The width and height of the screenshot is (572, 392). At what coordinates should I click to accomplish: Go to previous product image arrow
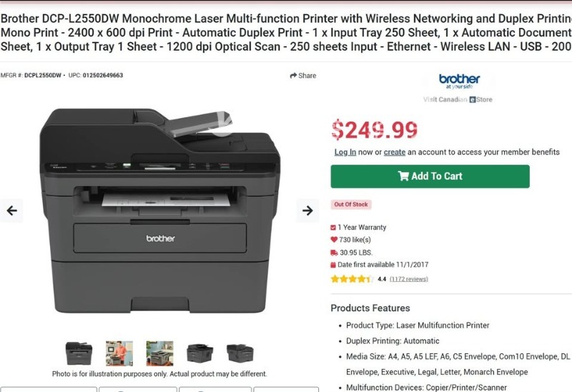point(11,210)
